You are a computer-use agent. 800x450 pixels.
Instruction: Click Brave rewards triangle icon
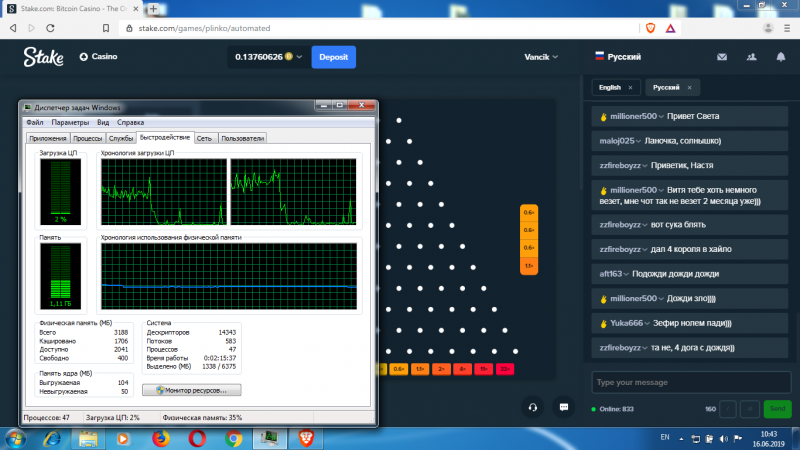point(670,28)
